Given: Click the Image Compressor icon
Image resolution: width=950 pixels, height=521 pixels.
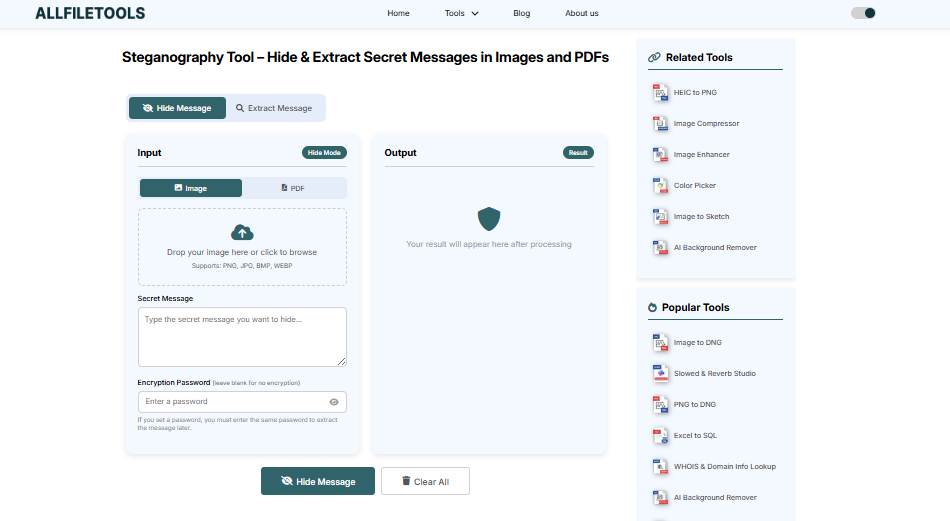Looking at the screenshot, I should 660,124.
